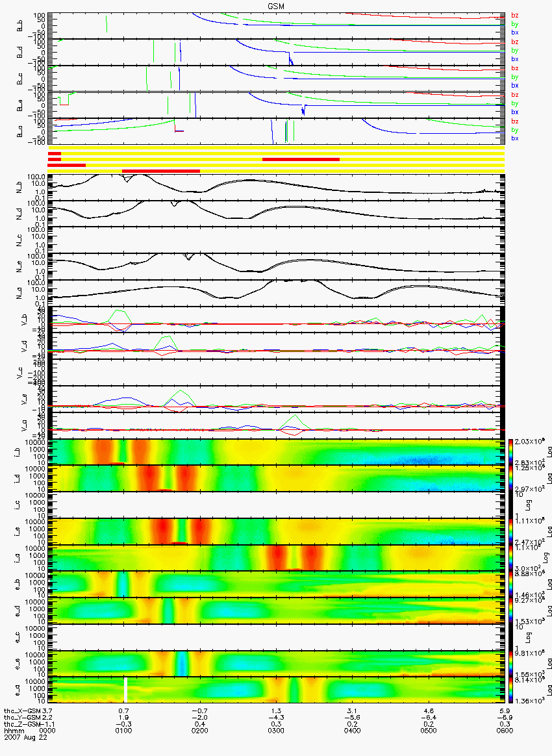552x756 pixels.
Task: Click the 0500 time tick label
Action: tap(428, 730)
